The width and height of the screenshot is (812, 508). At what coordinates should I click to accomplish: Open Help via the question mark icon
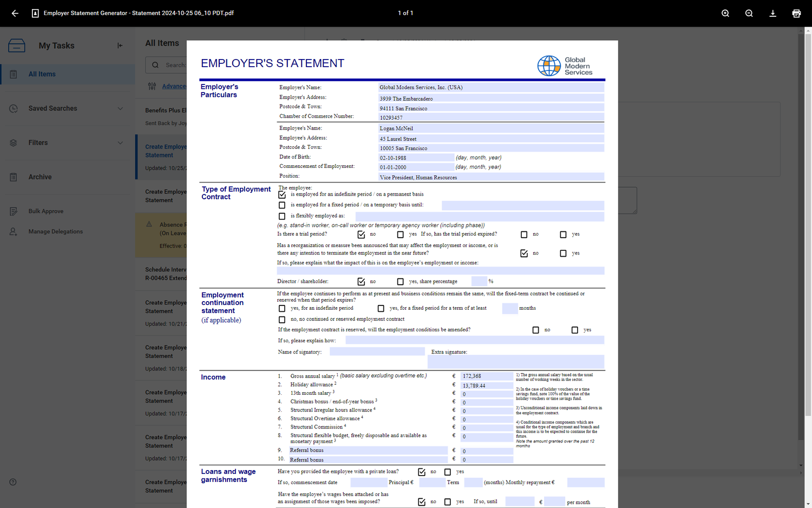[12, 481]
